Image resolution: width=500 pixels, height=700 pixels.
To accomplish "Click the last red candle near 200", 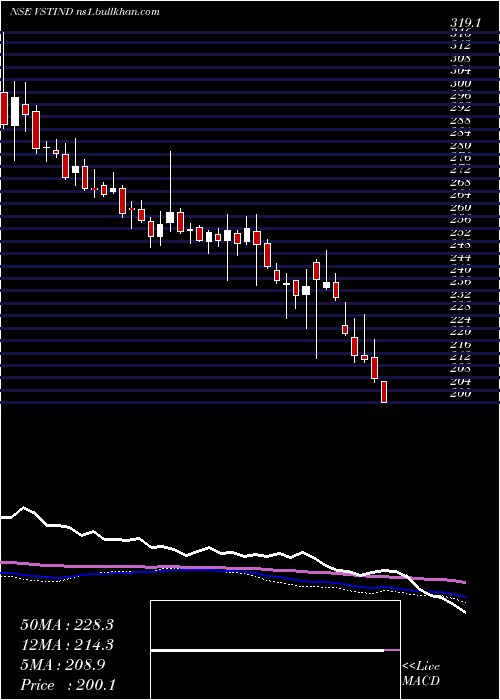I will coord(383,392).
